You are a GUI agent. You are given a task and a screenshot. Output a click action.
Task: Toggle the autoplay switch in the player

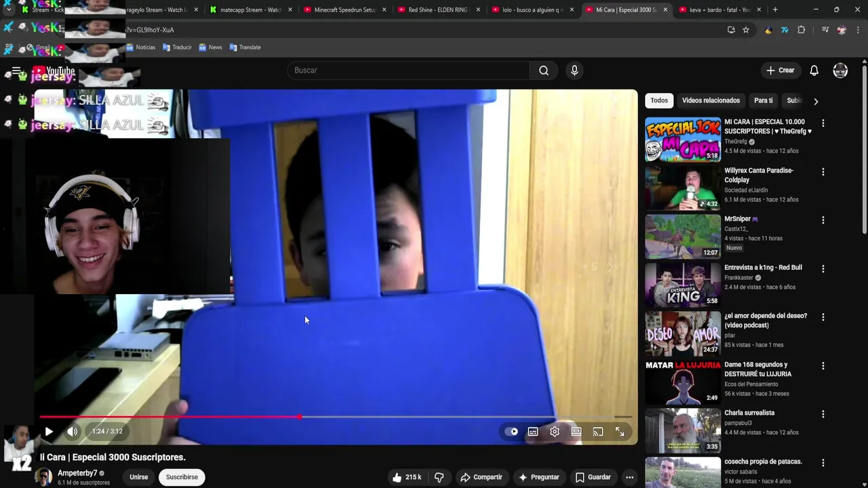click(511, 432)
